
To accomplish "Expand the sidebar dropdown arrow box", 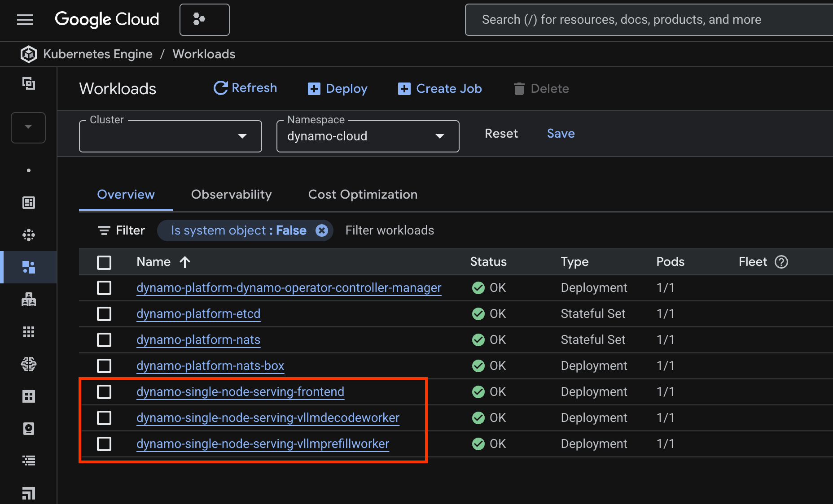I will pyautogui.click(x=28, y=127).
